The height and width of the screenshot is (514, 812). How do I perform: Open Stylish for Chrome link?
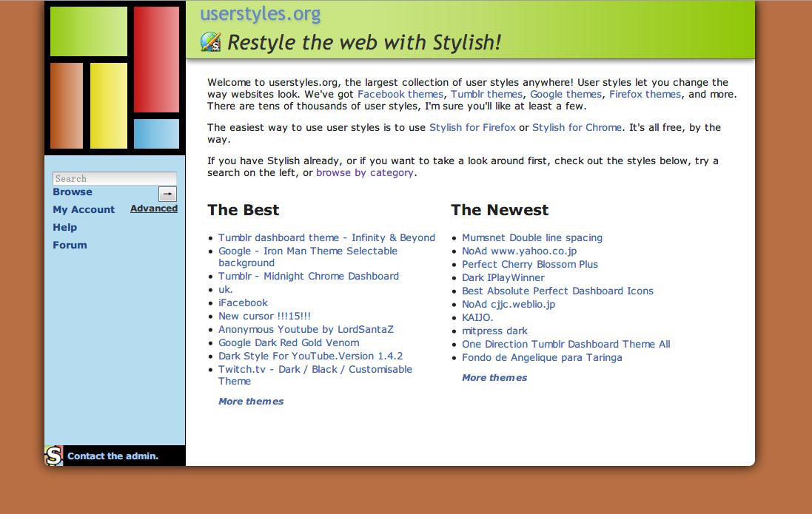pyautogui.click(x=577, y=127)
